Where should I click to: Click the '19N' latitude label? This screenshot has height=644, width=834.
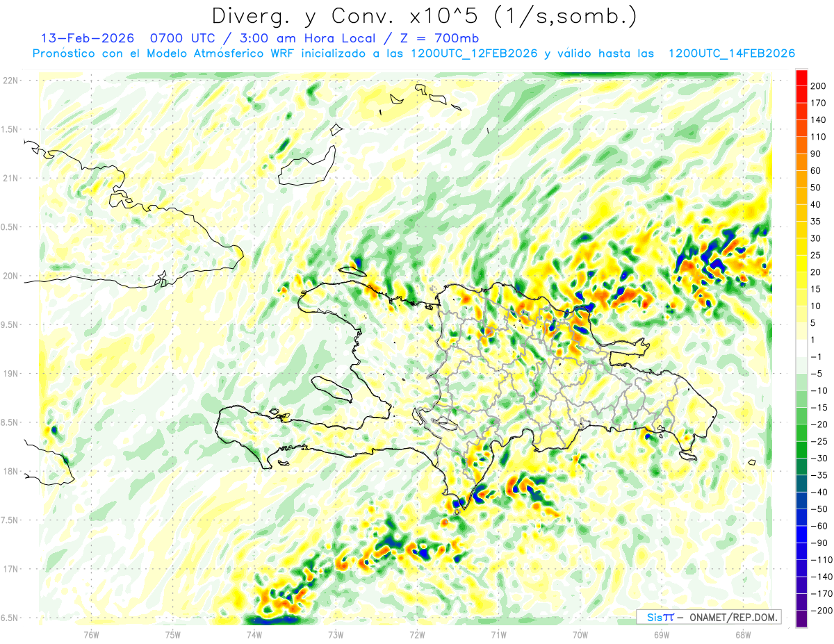[10, 373]
